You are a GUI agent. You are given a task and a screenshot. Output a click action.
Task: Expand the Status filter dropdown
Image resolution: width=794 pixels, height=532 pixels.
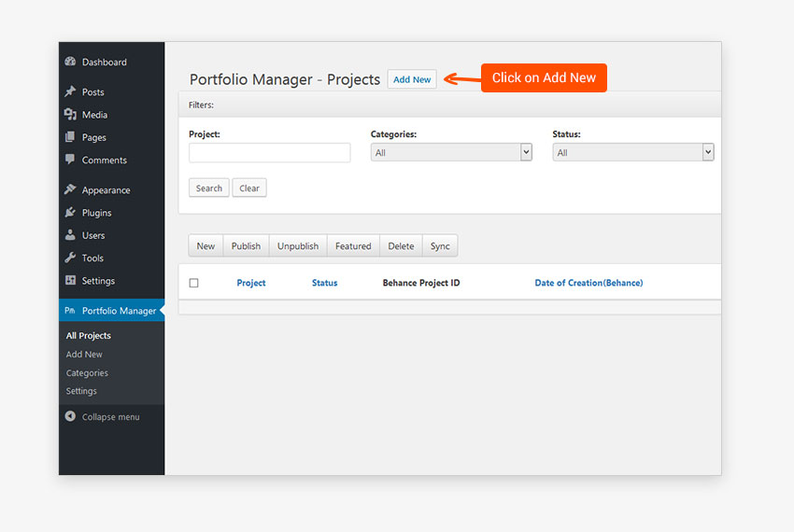(x=632, y=152)
